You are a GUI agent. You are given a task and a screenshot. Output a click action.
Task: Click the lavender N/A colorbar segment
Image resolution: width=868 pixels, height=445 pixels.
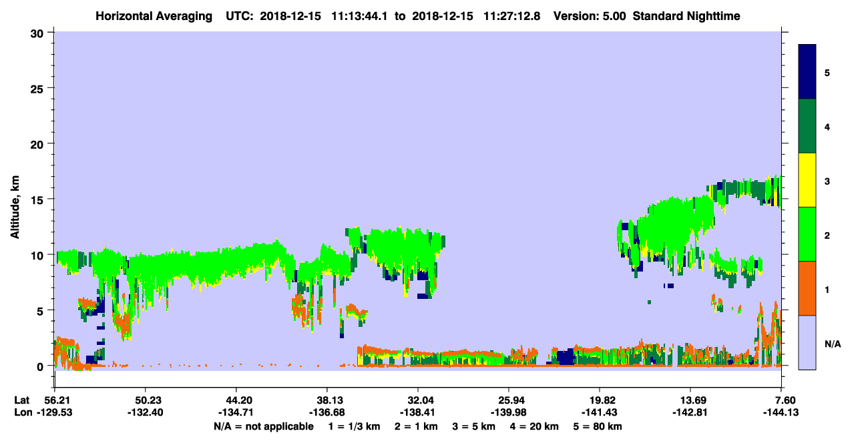point(807,342)
